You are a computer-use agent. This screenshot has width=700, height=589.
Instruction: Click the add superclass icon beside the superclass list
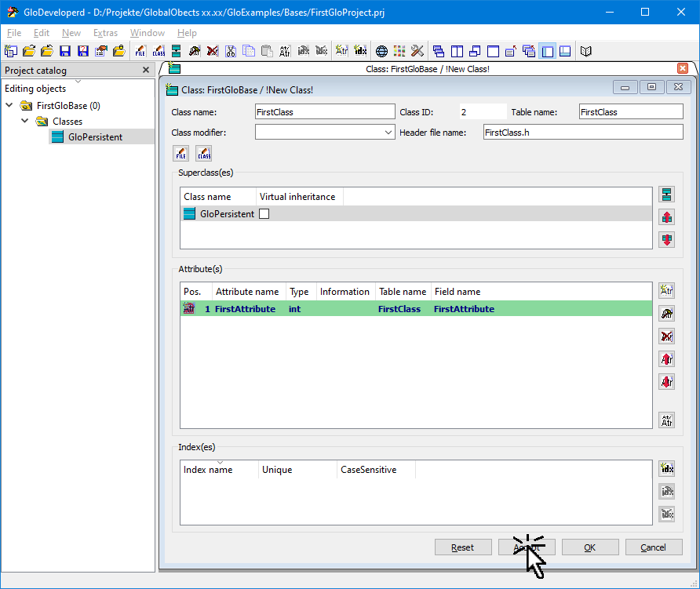(x=667, y=195)
